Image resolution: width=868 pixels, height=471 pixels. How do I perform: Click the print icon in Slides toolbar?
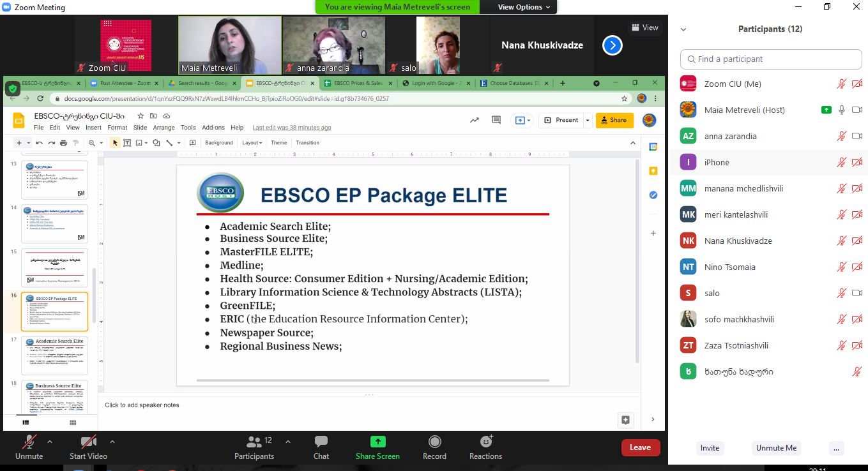[x=63, y=143]
